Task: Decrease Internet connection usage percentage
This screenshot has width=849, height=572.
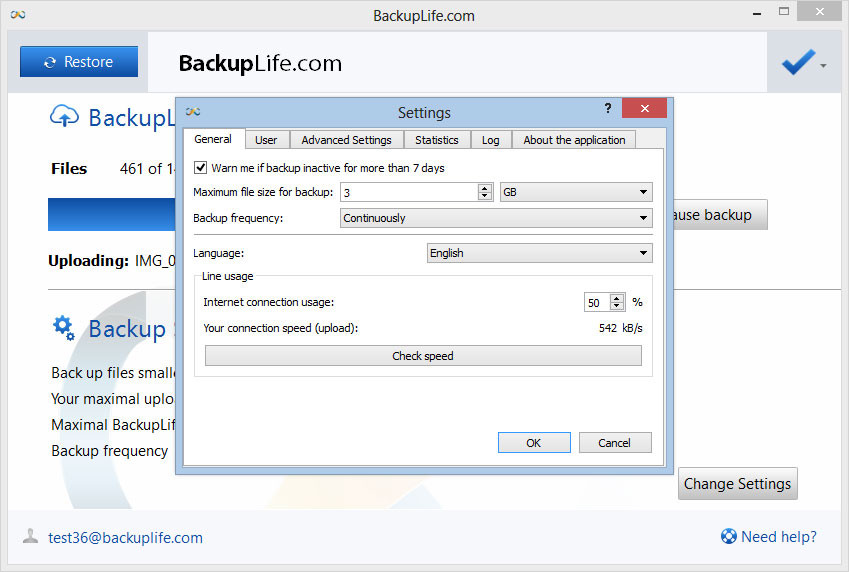Action: tap(617, 307)
